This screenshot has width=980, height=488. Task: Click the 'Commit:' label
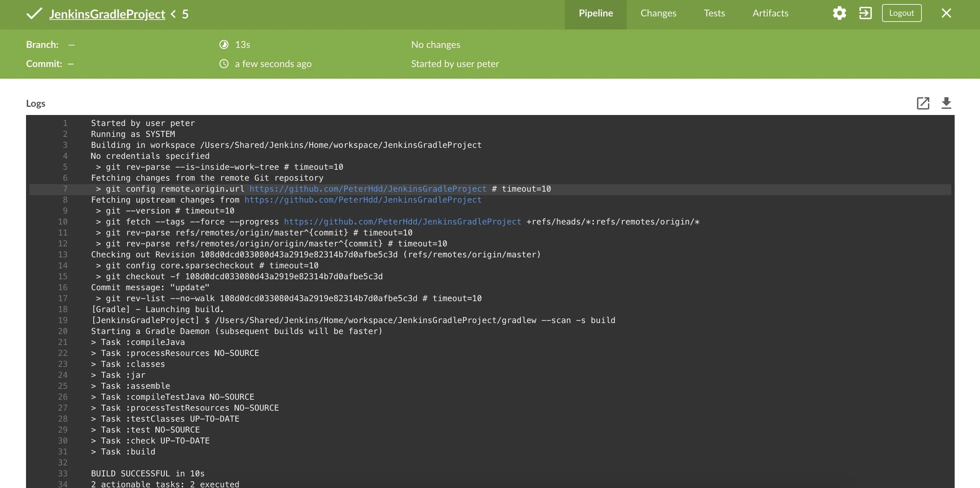[44, 64]
